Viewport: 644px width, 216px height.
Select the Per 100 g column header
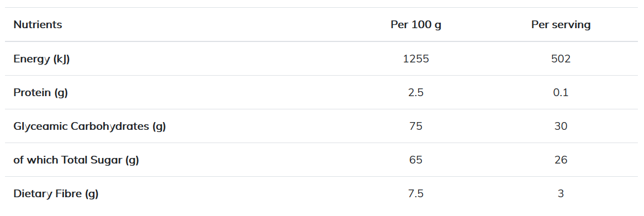[416, 25]
